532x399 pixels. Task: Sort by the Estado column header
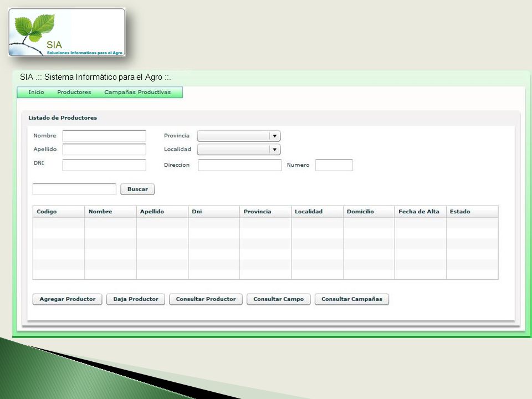(472, 212)
